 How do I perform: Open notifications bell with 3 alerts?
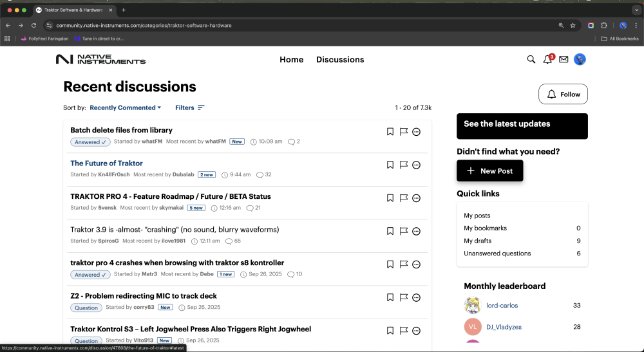(548, 59)
